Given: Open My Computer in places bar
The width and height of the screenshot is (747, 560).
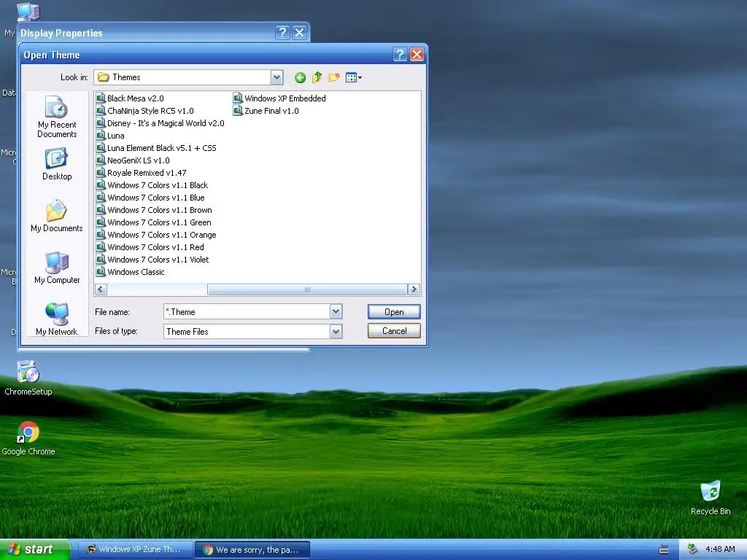Looking at the screenshot, I should [x=57, y=268].
